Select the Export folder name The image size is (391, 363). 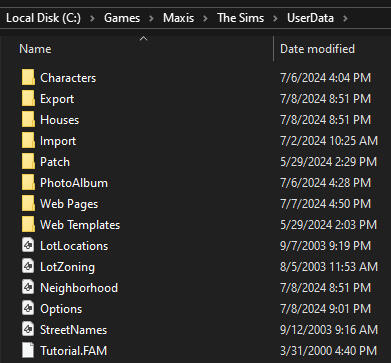click(57, 99)
